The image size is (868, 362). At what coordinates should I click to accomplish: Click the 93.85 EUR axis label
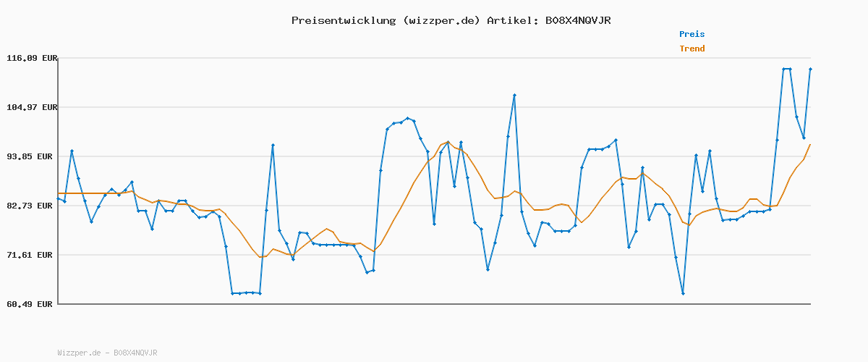coord(33,156)
